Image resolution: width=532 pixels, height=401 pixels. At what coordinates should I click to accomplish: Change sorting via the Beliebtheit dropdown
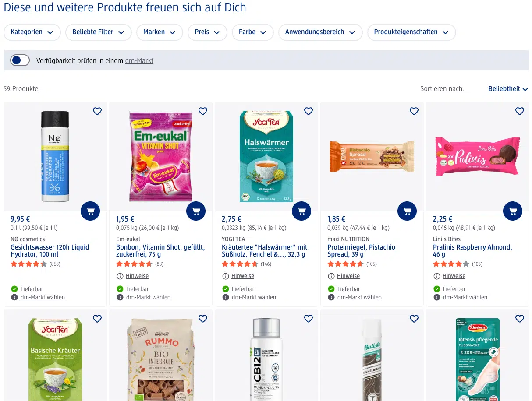click(508, 89)
